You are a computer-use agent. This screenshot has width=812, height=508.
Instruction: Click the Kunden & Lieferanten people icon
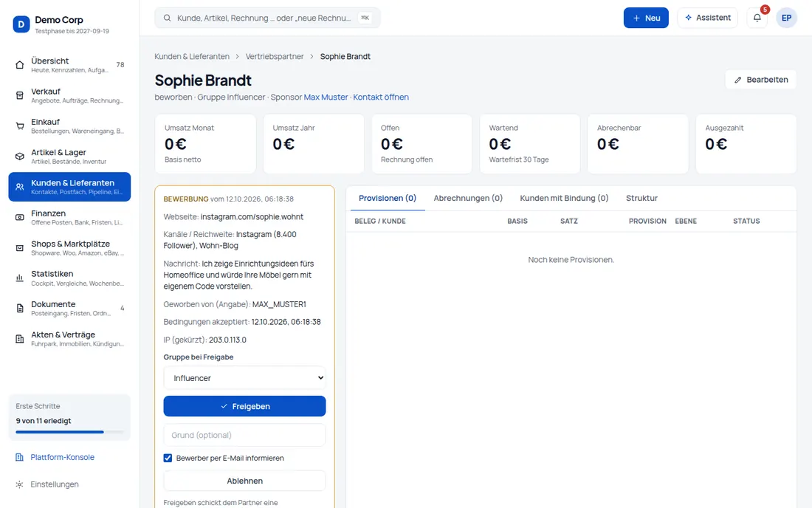pos(20,187)
